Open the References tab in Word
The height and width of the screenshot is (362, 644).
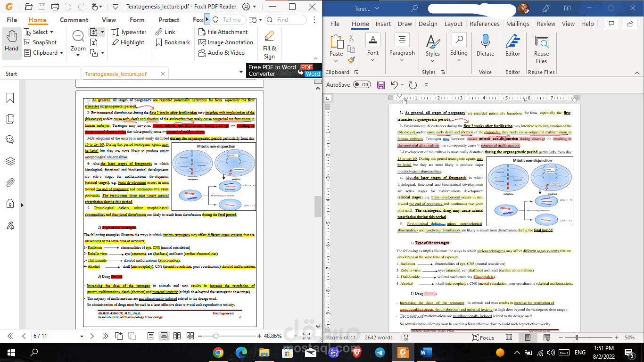coord(484,24)
